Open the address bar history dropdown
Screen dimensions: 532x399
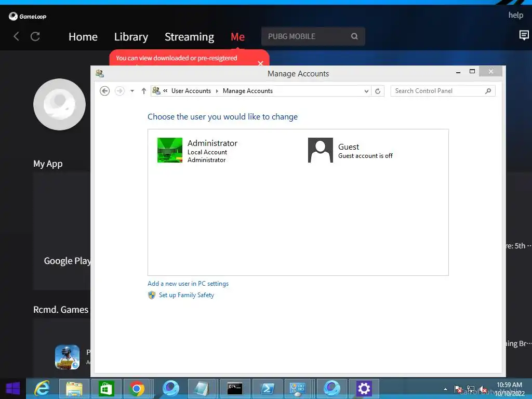pos(366,91)
